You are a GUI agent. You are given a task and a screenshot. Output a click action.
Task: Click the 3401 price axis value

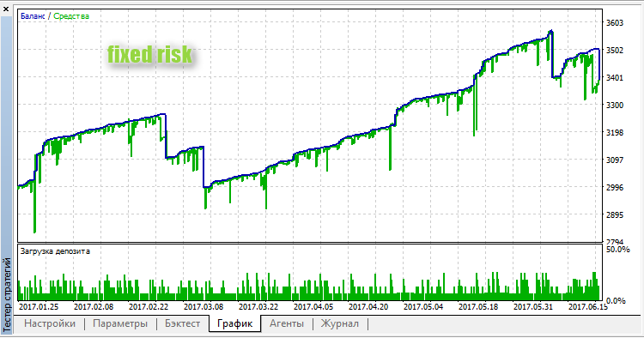point(615,78)
